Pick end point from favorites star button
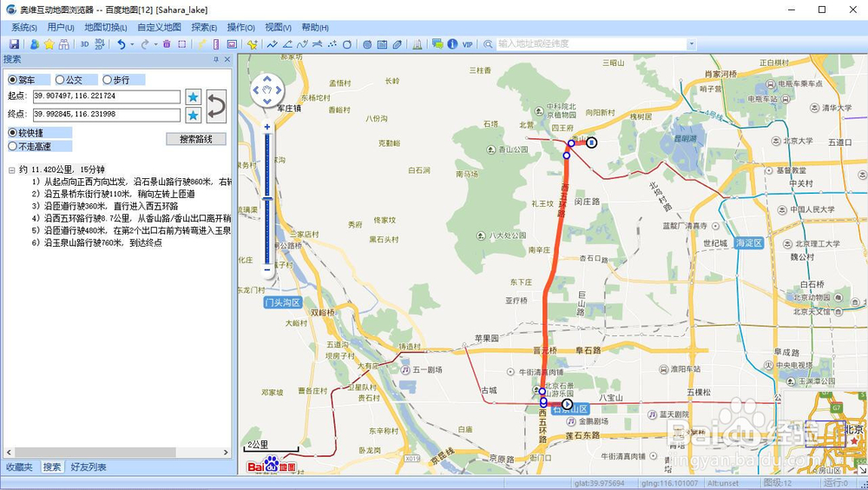 click(194, 116)
